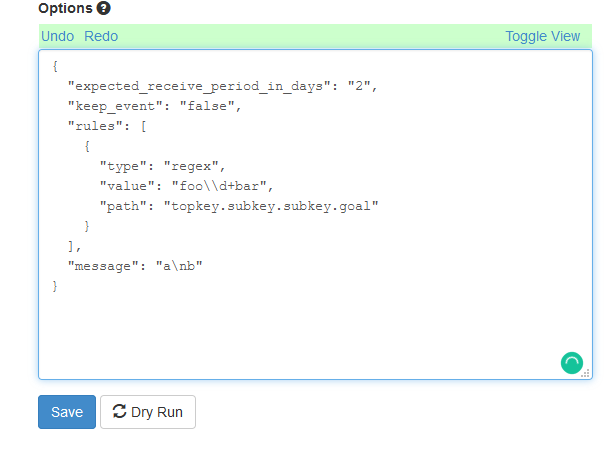Screen dimensions: 616x453
Task: Click the "expected_receive_period_in_days" key
Action: tap(199, 86)
